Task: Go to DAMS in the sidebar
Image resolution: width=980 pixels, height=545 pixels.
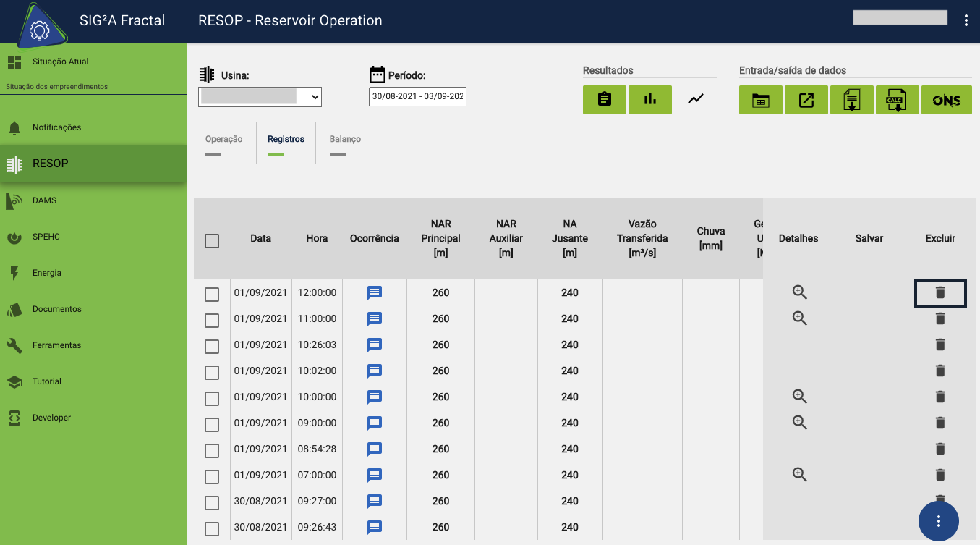Action: point(44,200)
